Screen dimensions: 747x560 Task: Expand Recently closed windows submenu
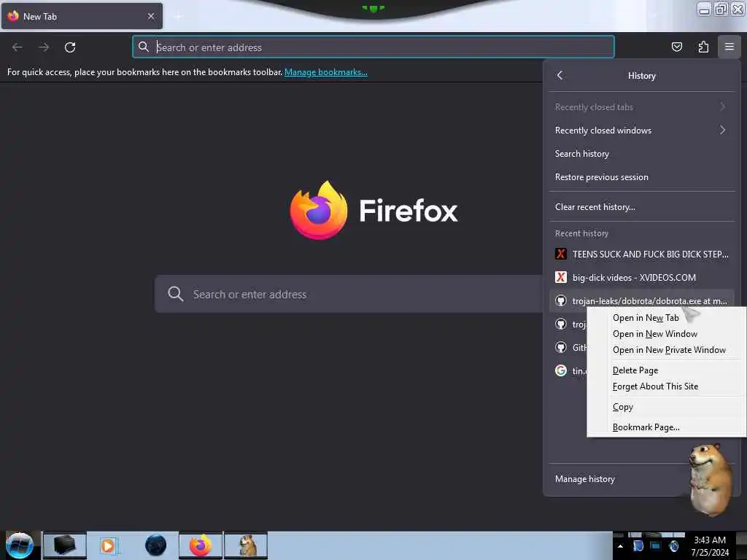click(x=642, y=130)
